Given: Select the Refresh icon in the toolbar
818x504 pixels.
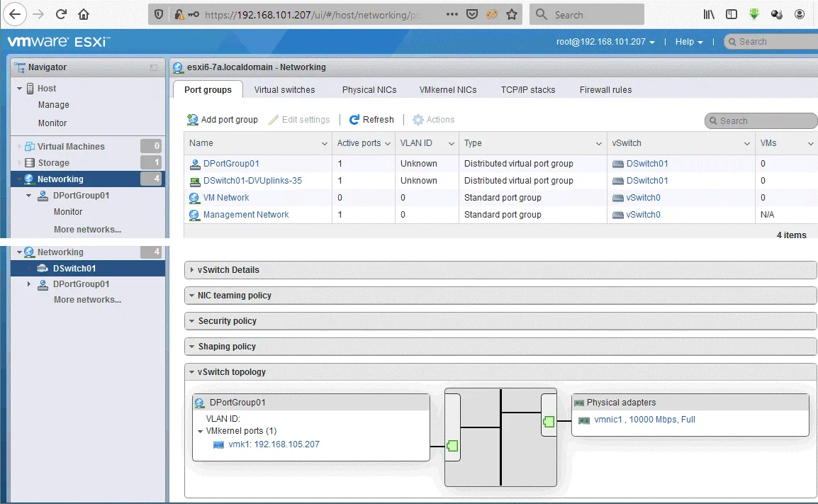Looking at the screenshot, I should pos(353,119).
